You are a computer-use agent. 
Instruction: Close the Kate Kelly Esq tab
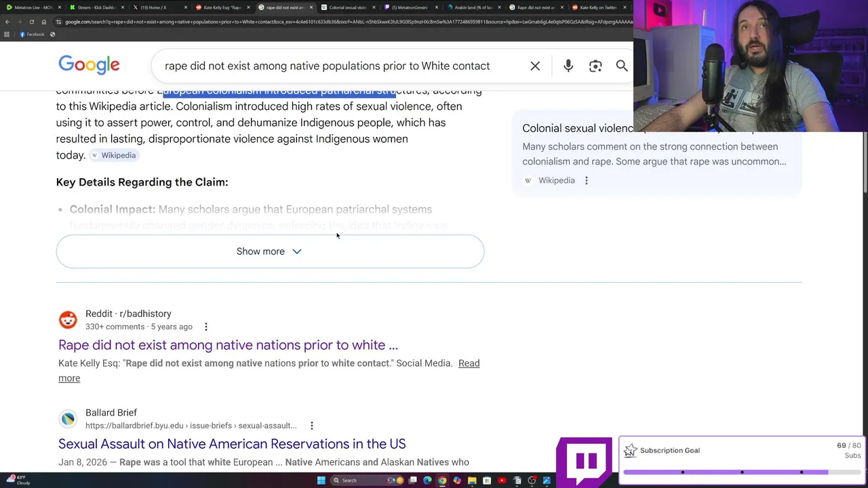click(248, 7)
